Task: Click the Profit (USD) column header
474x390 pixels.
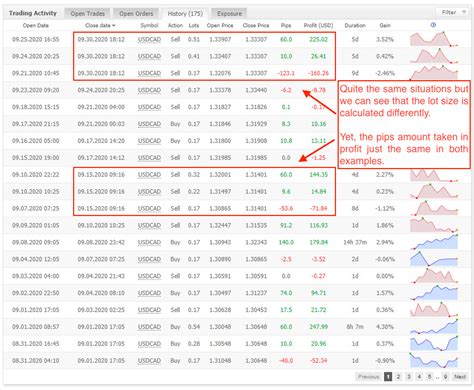Action: tap(318, 25)
